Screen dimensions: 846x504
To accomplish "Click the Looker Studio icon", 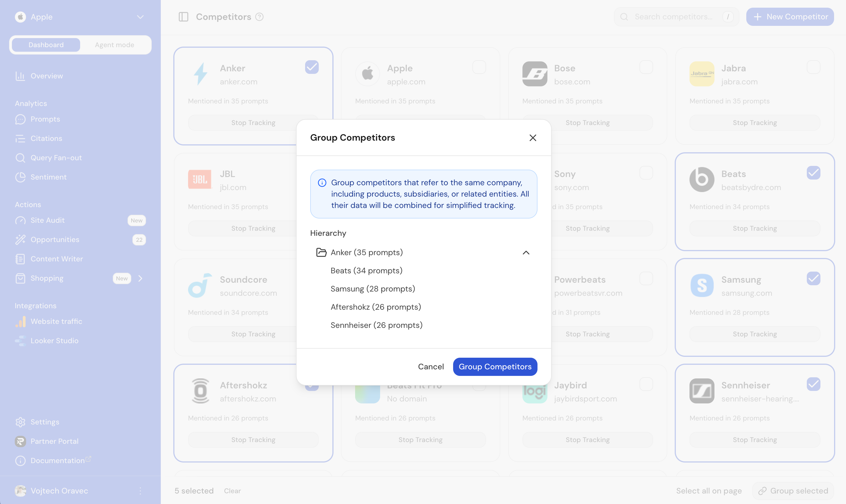I will 20,341.
